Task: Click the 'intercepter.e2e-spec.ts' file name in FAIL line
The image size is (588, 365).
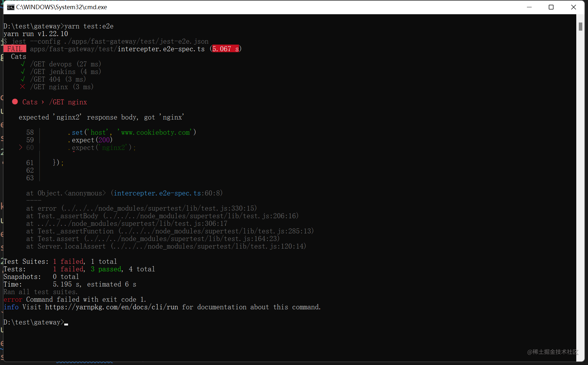Action: tap(161, 49)
